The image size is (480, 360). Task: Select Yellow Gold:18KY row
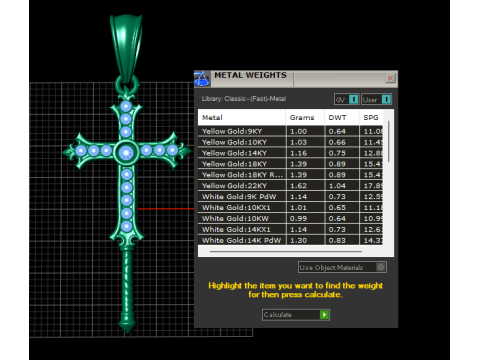pos(290,164)
